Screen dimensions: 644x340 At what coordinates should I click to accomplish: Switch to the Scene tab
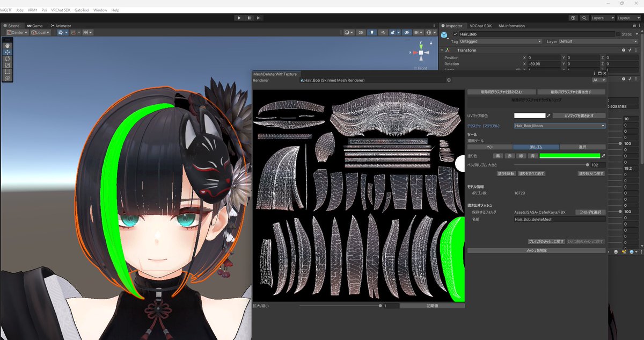point(11,26)
